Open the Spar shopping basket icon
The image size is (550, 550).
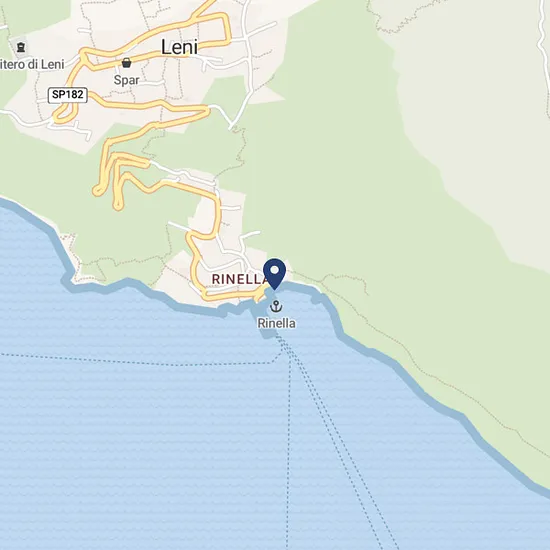click(x=126, y=63)
